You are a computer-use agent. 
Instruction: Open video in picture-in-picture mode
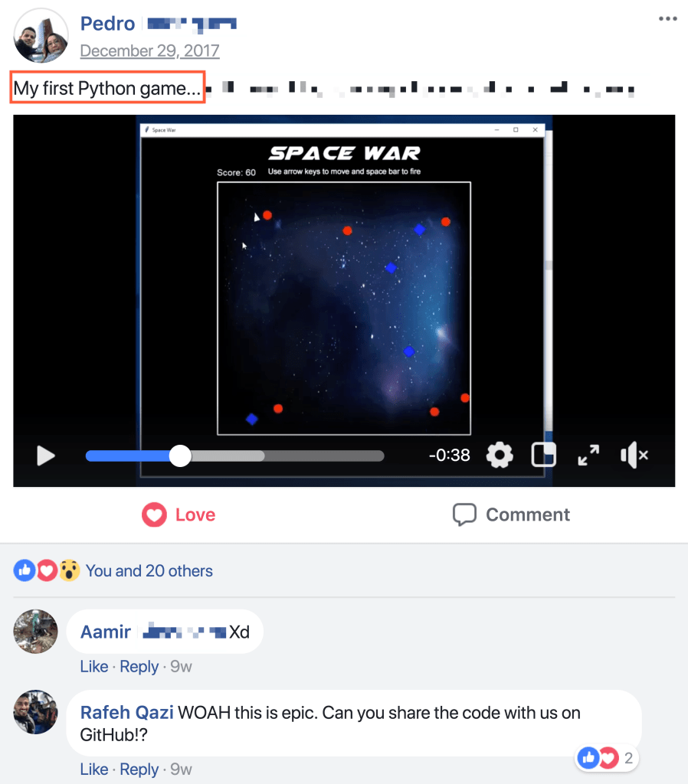click(543, 455)
